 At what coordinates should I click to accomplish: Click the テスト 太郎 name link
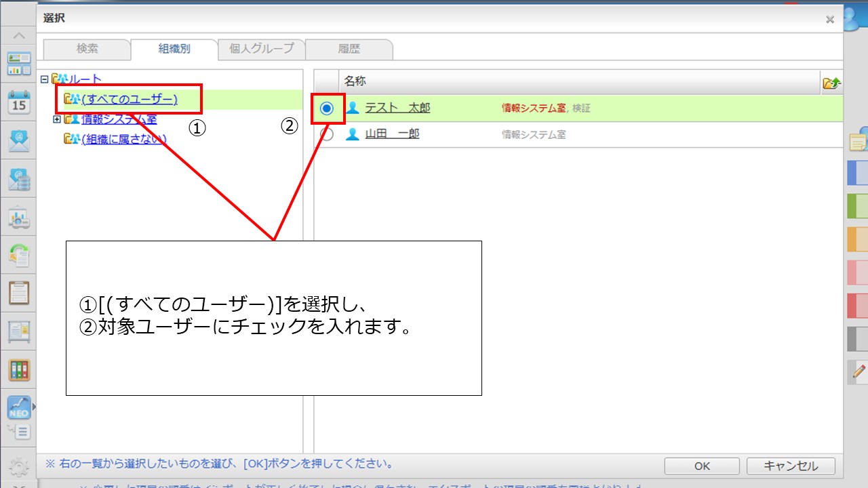(x=397, y=108)
